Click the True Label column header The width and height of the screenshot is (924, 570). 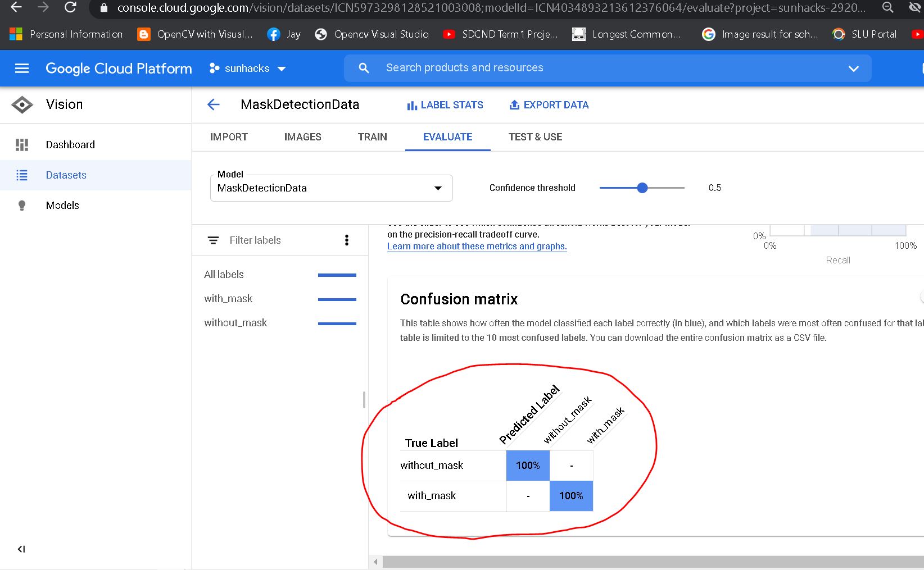pos(432,443)
